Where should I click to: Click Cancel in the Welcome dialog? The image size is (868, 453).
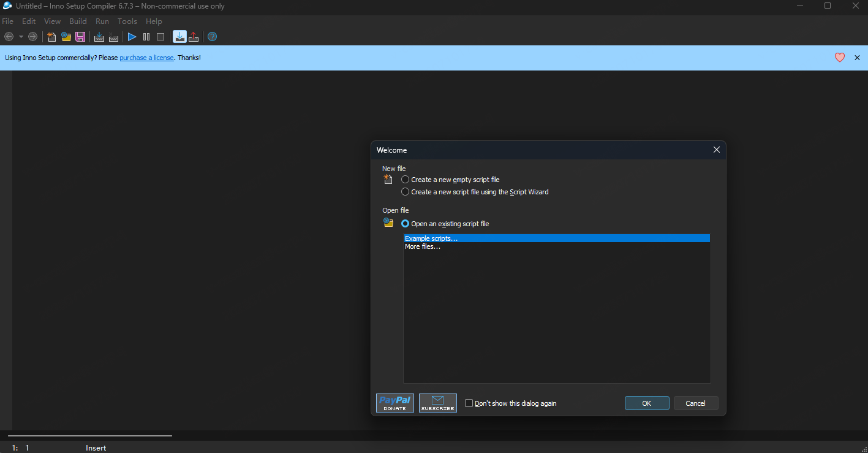point(696,403)
